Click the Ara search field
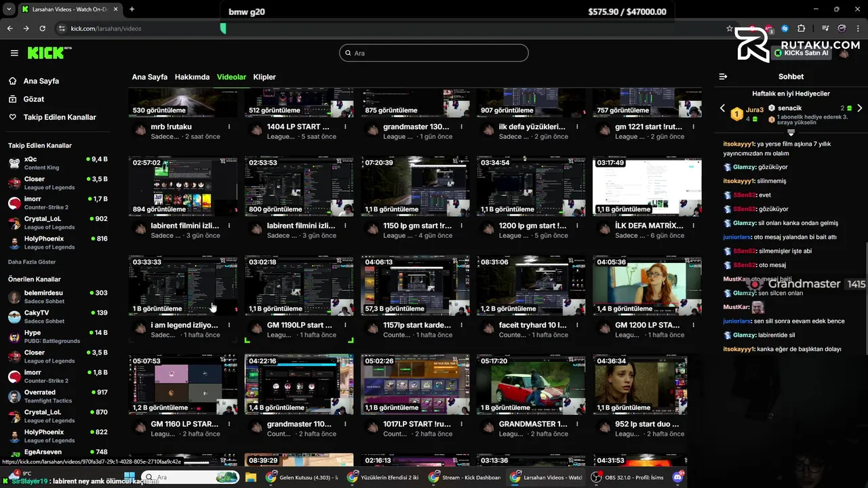Image resolution: width=868 pixels, height=488 pixels. click(x=434, y=53)
